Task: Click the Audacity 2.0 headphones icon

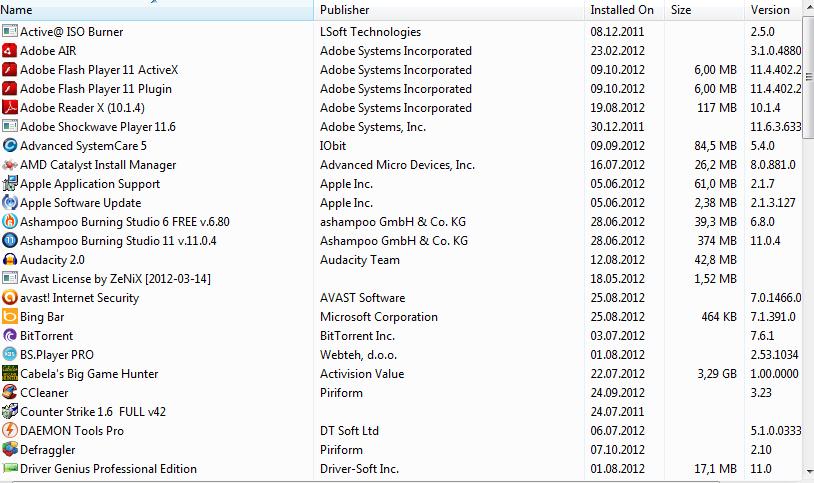Action: coord(10,260)
